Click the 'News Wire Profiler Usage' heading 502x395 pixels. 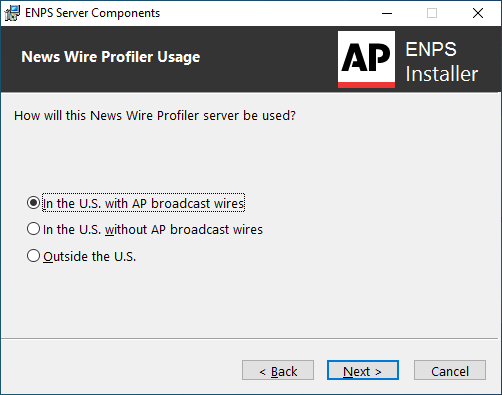tap(111, 57)
